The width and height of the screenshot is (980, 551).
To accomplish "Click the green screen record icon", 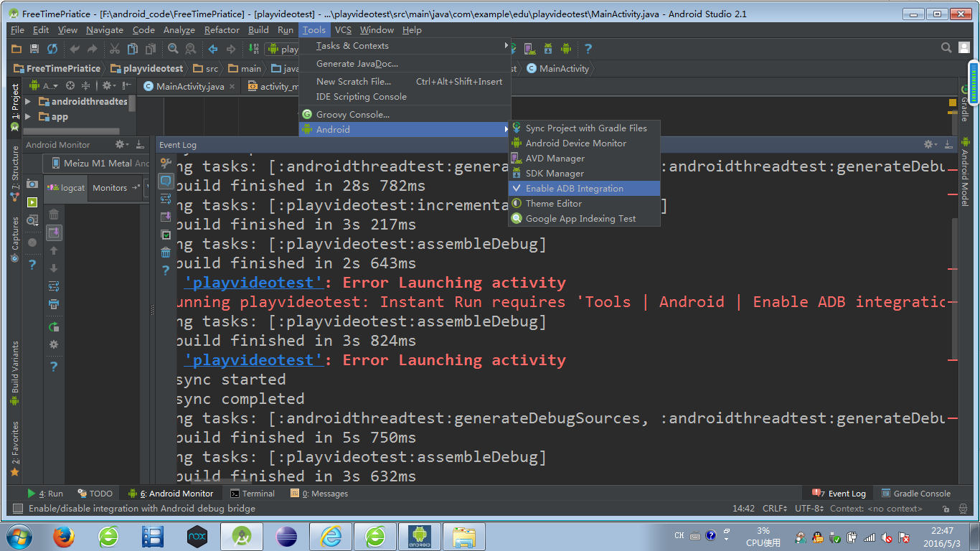I will click(32, 202).
